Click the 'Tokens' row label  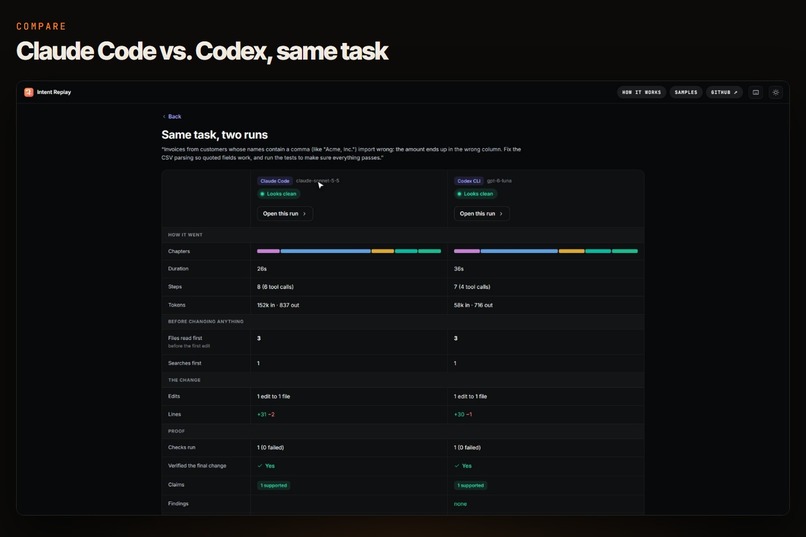176,305
